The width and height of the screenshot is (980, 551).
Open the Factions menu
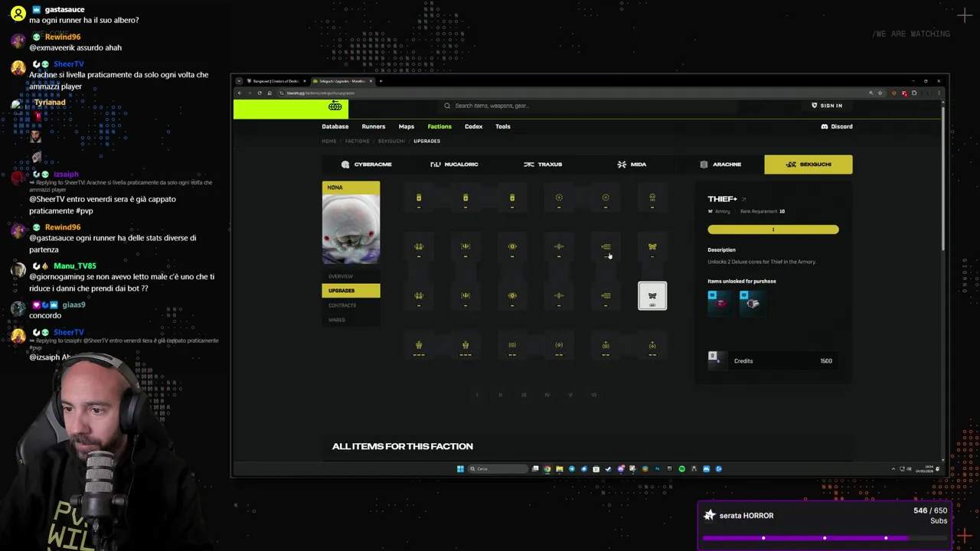[439, 126]
